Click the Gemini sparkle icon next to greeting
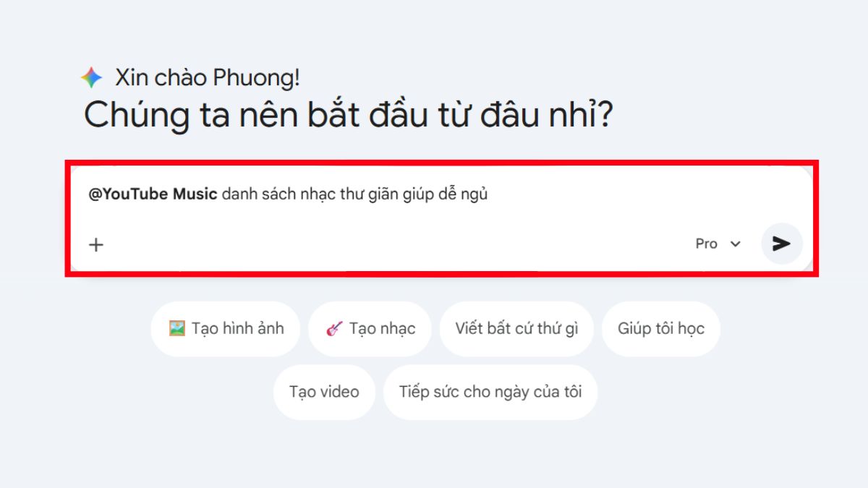 (93, 77)
